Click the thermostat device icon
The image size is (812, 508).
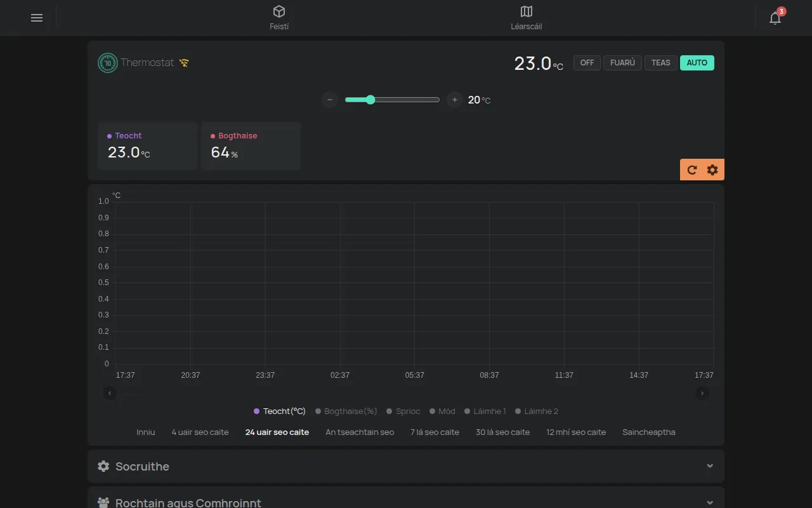pos(108,63)
